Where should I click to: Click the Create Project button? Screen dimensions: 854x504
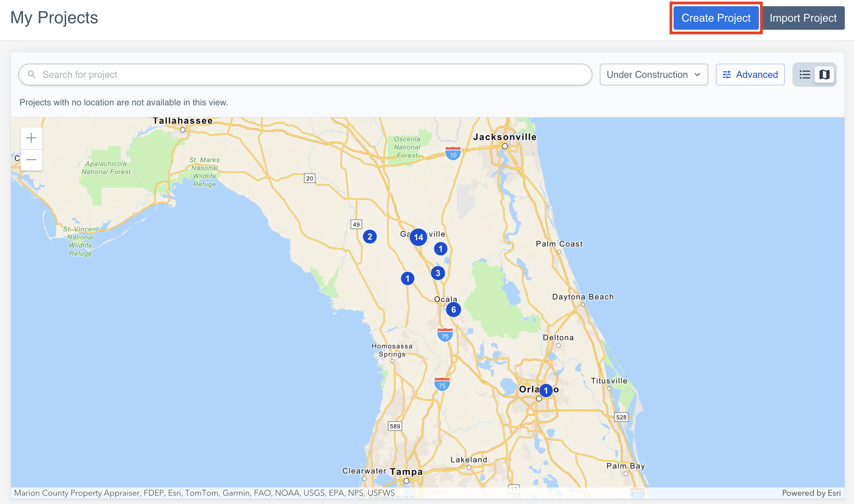coord(716,18)
